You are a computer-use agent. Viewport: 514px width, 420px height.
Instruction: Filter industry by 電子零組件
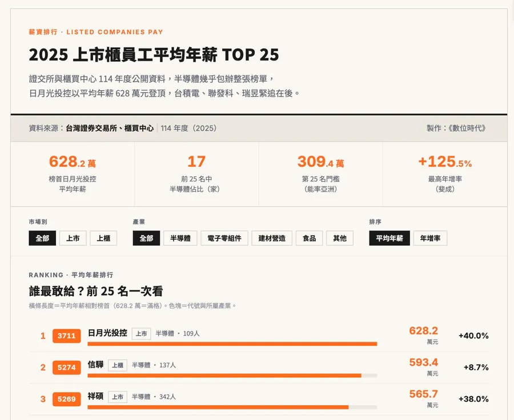click(x=224, y=238)
